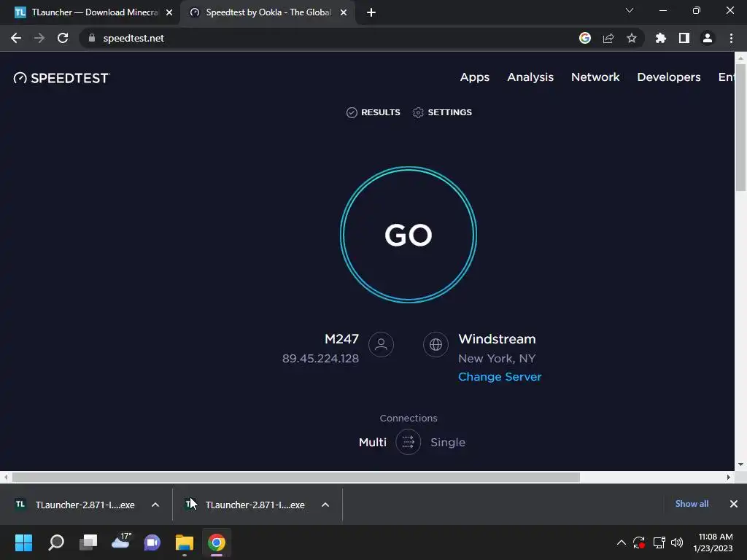Open the Analysis menu item
The width and height of the screenshot is (747, 560).
point(530,77)
